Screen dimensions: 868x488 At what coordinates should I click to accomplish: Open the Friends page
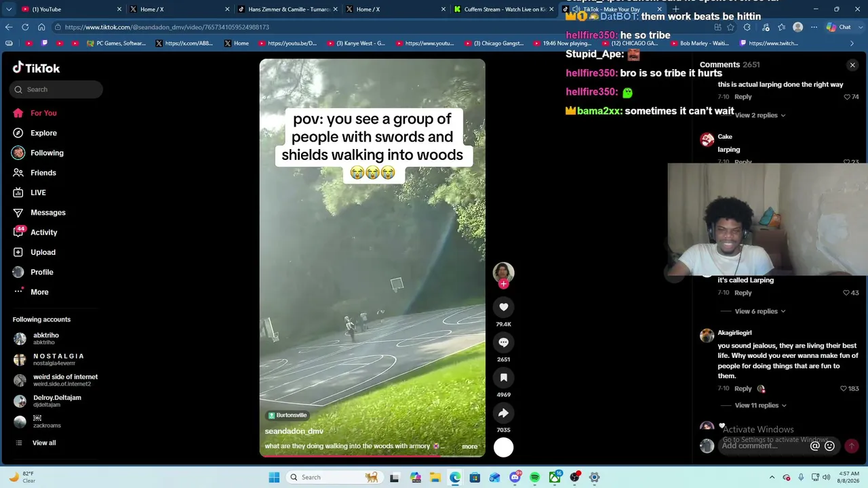pos(43,173)
